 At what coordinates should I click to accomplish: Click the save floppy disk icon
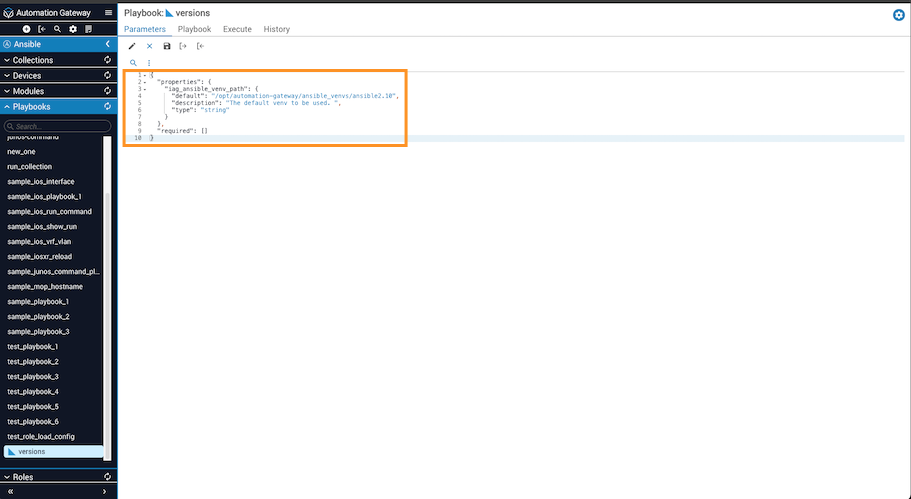pos(167,46)
